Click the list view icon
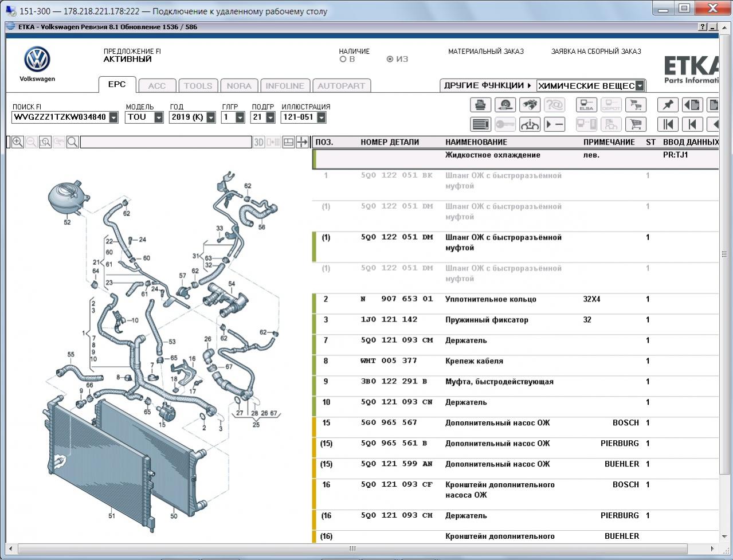Image resolution: width=733 pixels, height=560 pixels. tap(481, 124)
